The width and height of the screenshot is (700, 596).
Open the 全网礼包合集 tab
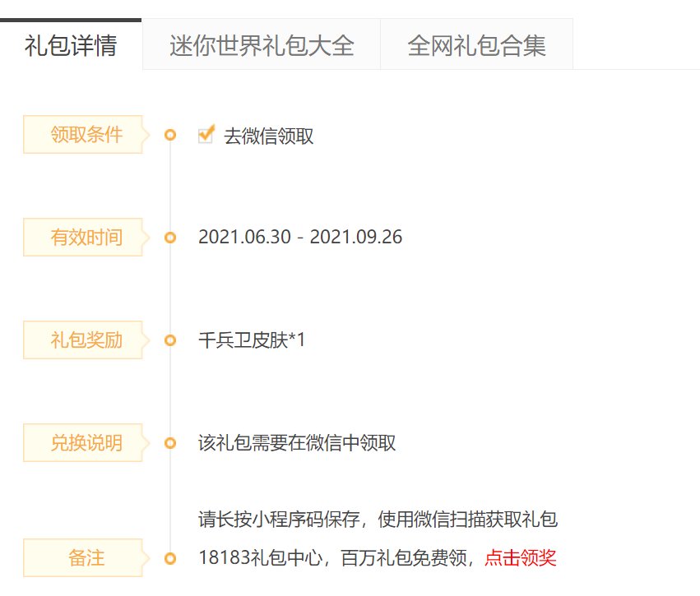(x=476, y=44)
